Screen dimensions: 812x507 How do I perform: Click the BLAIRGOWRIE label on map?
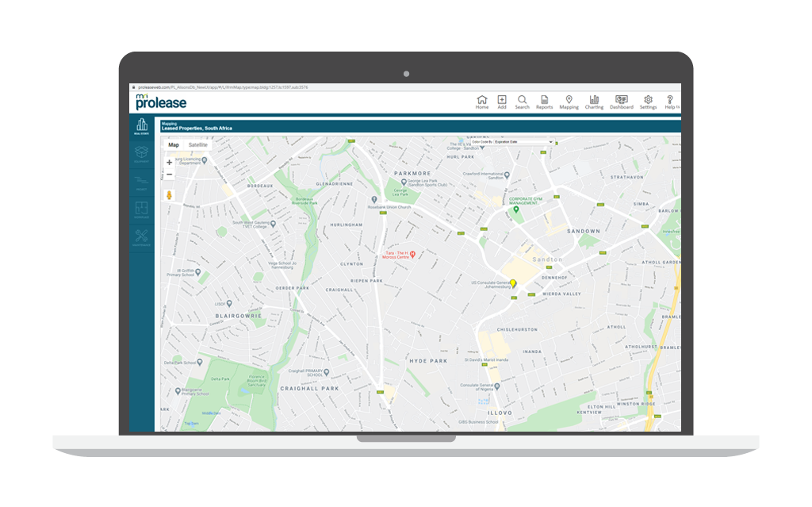tap(239, 316)
